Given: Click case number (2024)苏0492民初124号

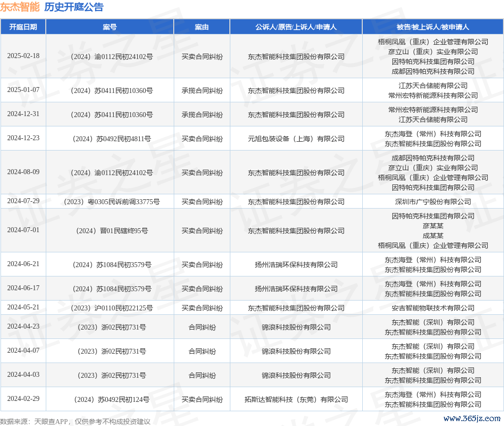Looking at the screenshot, I should (x=112, y=399).
